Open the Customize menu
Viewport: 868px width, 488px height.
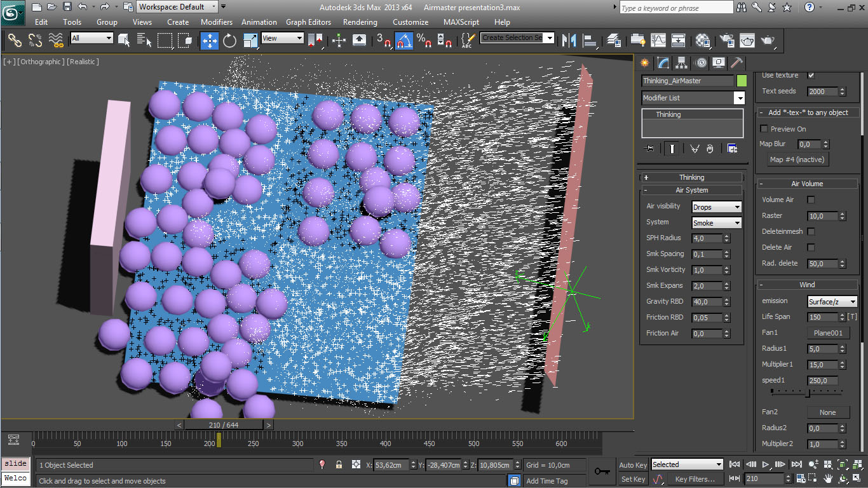point(410,22)
